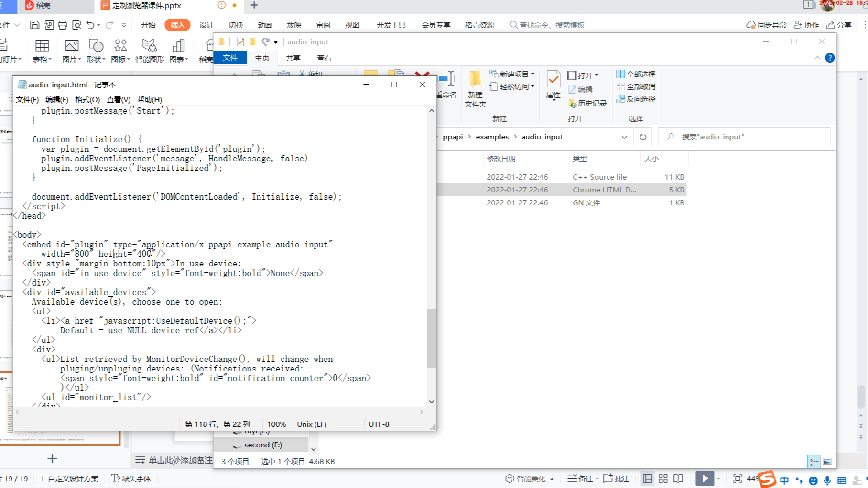Click Sogou microphone voice input icon

coord(827,480)
